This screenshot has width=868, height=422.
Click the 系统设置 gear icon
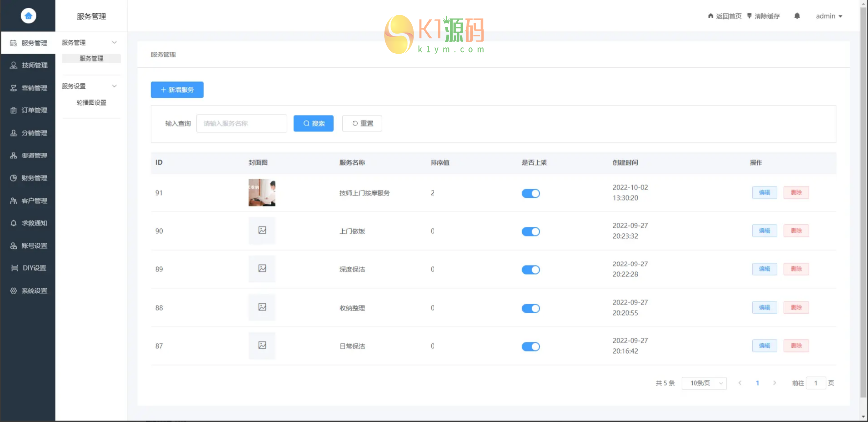tap(13, 291)
